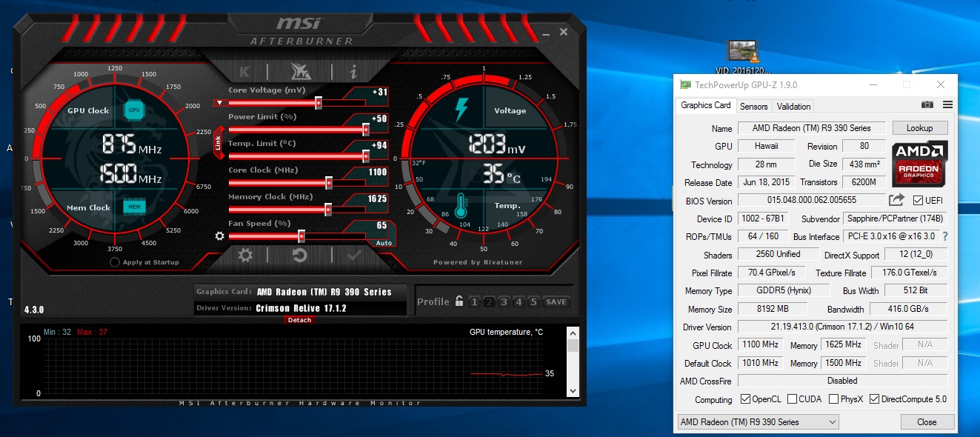Open Kombustor via the K icon
Image resolution: width=980 pixels, height=437 pixels.
(x=244, y=72)
